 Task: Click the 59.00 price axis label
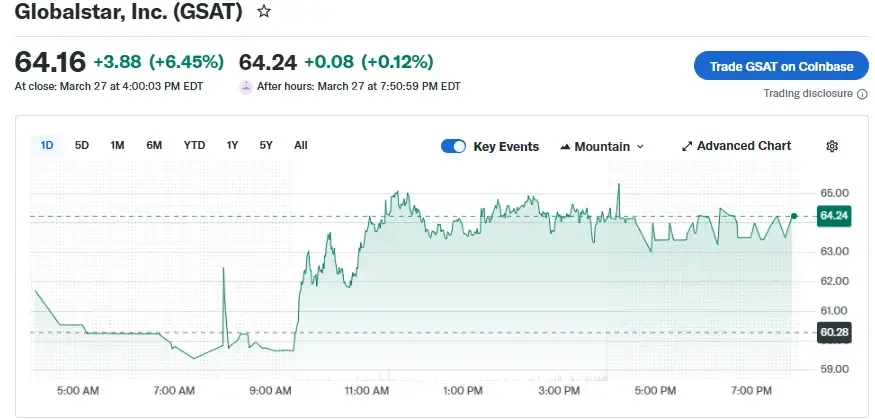[834, 369]
